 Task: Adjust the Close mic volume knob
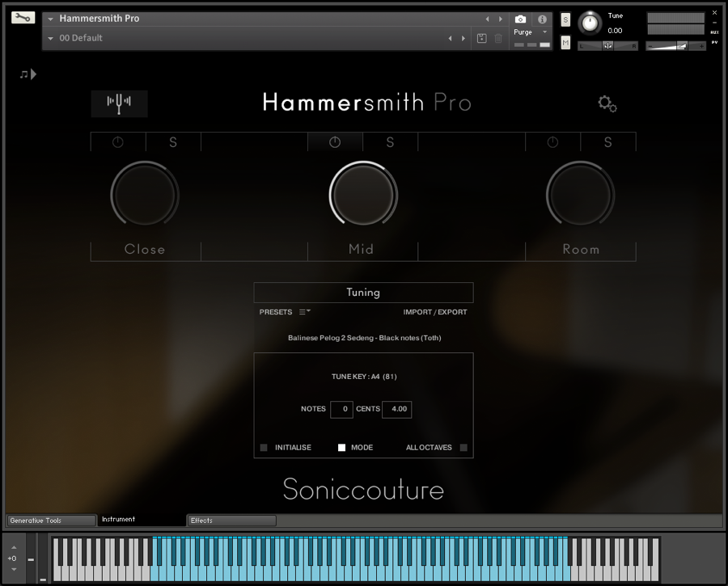pyautogui.click(x=145, y=195)
